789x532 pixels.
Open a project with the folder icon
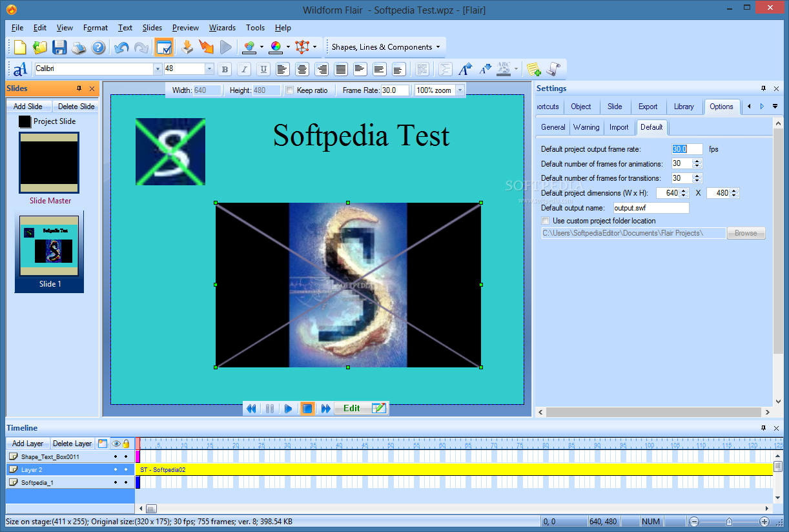coord(40,47)
